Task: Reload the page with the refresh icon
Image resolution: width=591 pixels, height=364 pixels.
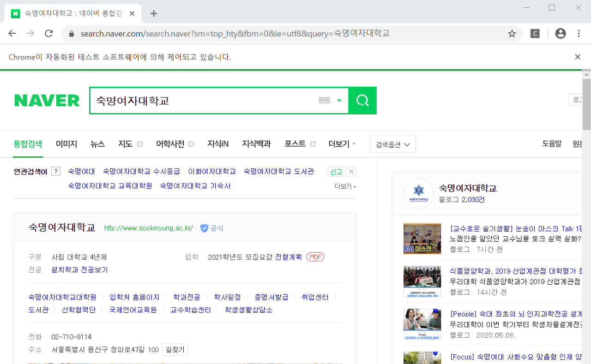Action: (49, 33)
